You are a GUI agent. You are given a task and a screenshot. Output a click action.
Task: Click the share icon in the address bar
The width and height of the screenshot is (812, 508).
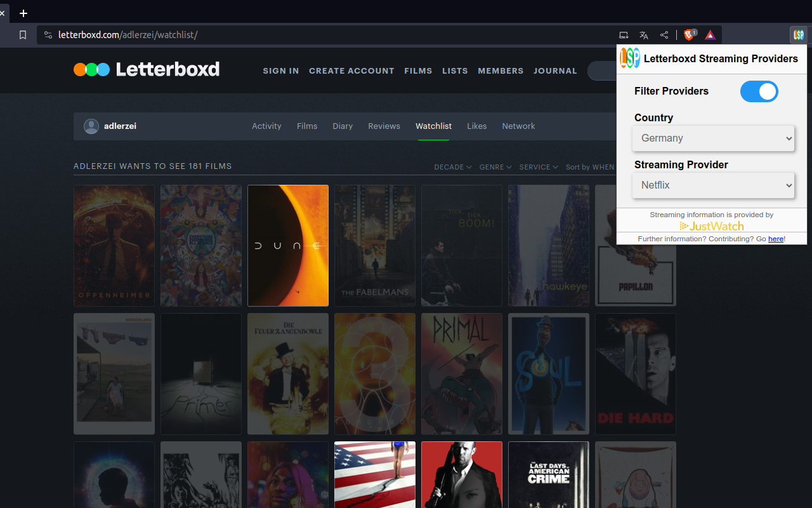click(x=664, y=35)
